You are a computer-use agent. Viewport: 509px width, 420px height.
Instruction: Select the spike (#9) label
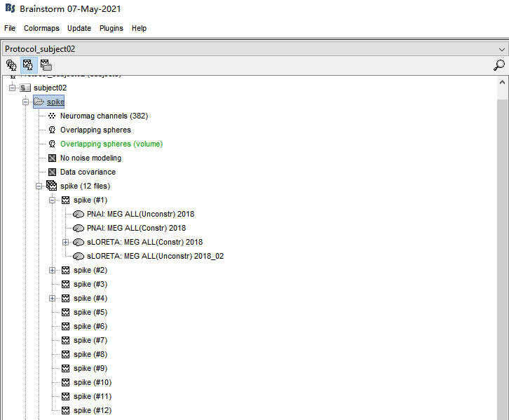point(90,368)
